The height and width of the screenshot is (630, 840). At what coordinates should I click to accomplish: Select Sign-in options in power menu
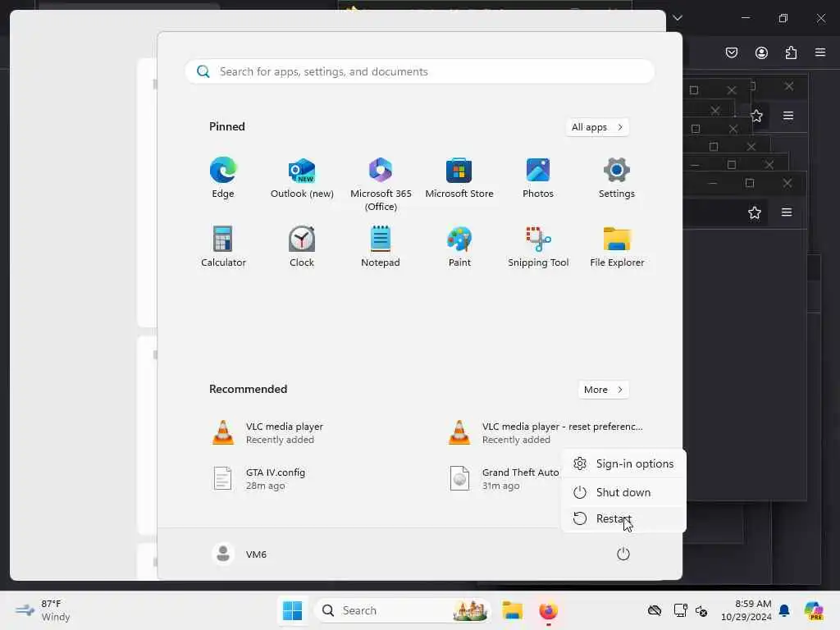click(x=623, y=464)
